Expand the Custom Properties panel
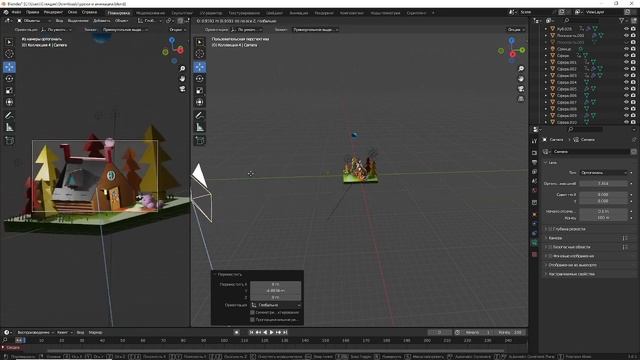Screen dimensions: 640x360 pyautogui.click(x=546, y=274)
